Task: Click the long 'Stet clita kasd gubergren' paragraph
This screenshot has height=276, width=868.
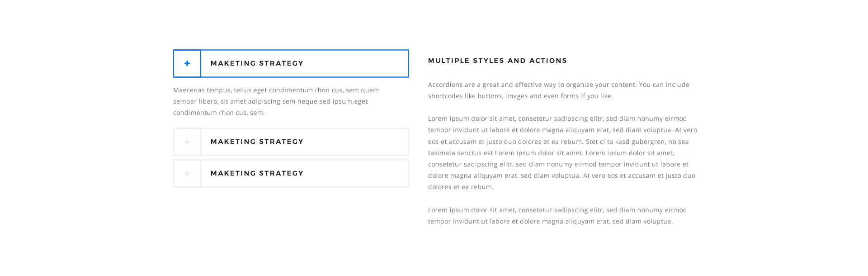Action: [563, 152]
